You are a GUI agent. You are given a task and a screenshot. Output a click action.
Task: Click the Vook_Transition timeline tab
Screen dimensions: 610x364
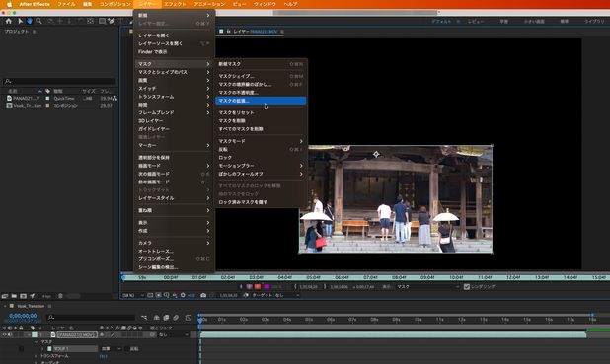(x=31, y=306)
